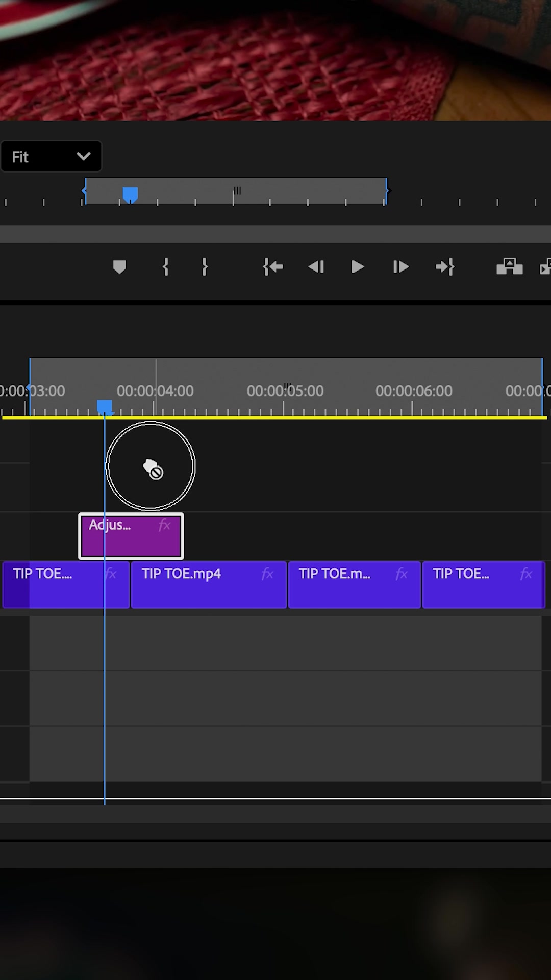Click the Extract icon at the transport edge
551x980 pixels.
tap(545, 266)
